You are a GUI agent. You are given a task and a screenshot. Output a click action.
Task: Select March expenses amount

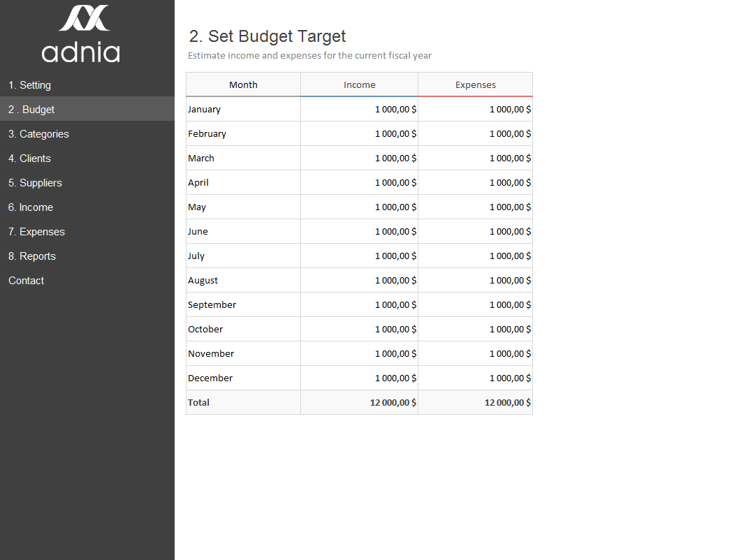tap(476, 159)
